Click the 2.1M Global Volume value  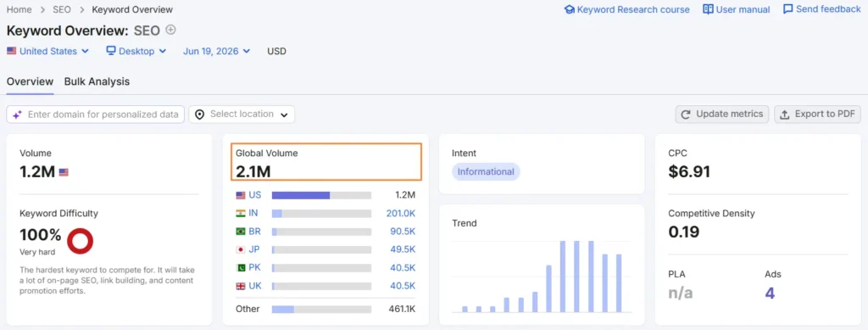pyautogui.click(x=253, y=171)
